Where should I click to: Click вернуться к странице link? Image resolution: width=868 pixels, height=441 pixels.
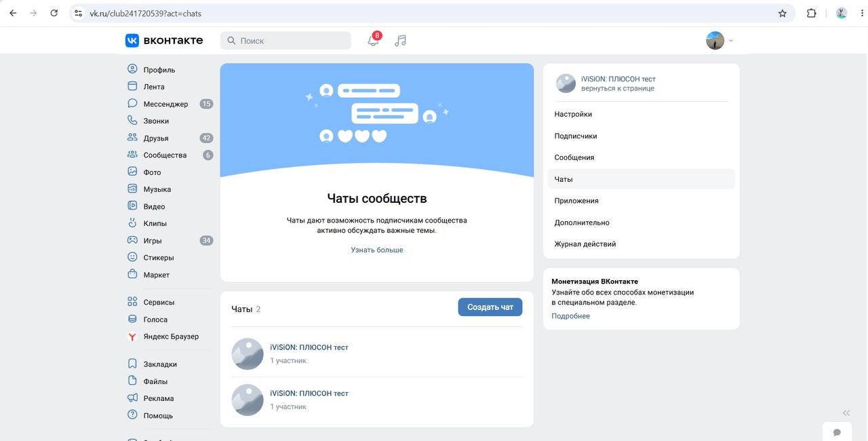click(618, 88)
